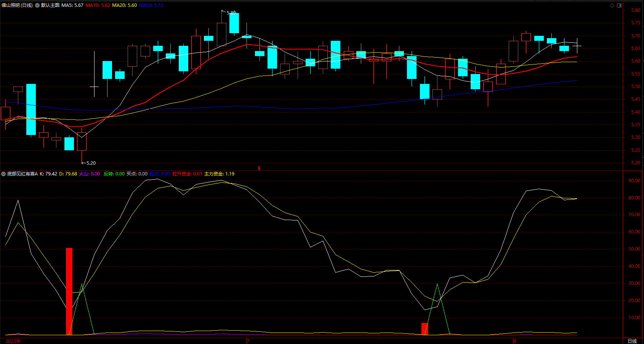Click the 5.30 price axis label
The height and width of the screenshot is (344, 644).
pyautogui.click(x=636, y=137)
